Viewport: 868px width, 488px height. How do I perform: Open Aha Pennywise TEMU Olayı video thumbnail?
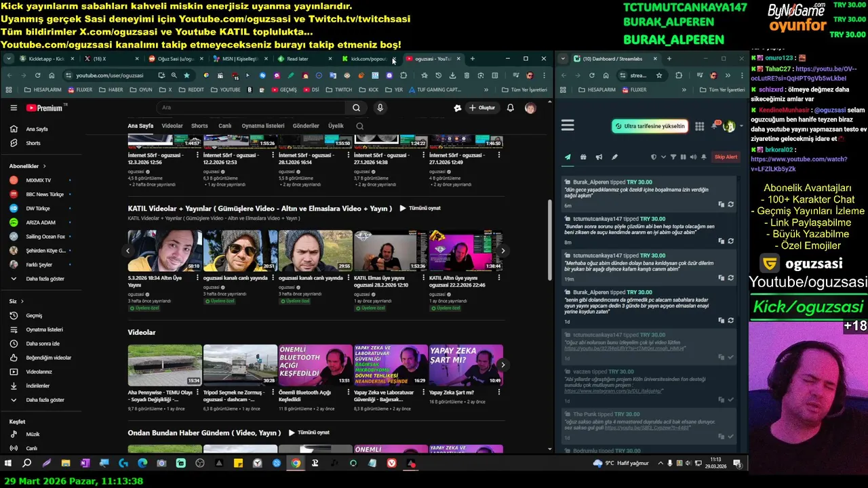(165, 365)
